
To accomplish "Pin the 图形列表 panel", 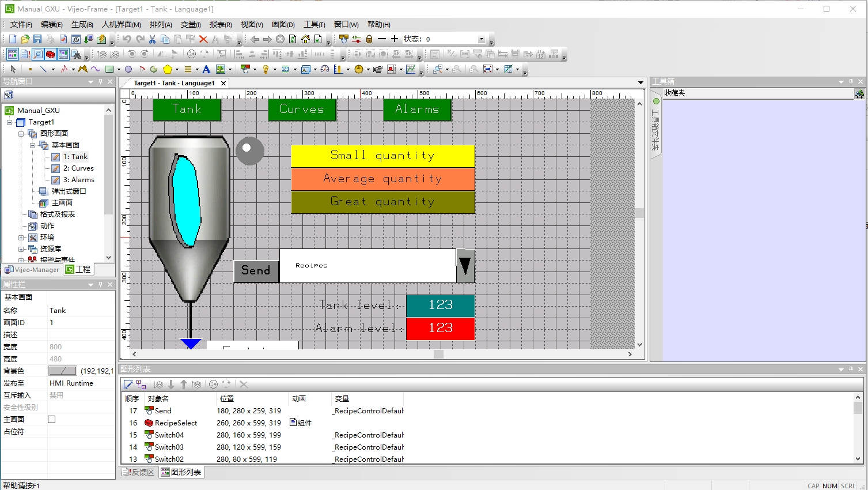I will coord(851,369).
